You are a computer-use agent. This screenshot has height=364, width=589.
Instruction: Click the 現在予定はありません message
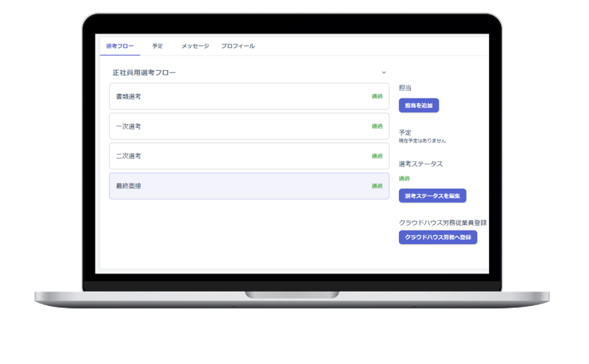tap(422, 141)
